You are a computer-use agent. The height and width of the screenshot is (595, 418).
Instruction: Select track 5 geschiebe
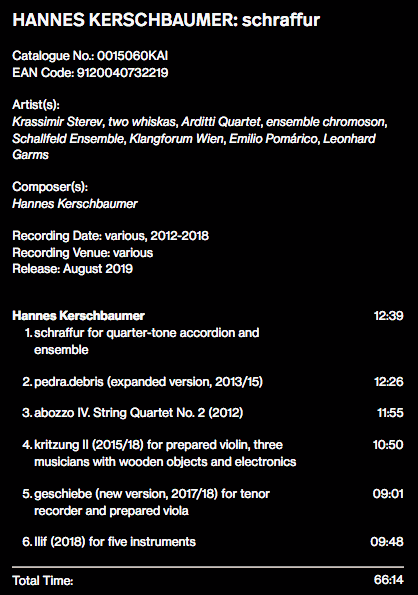click(x=146, y=502)
